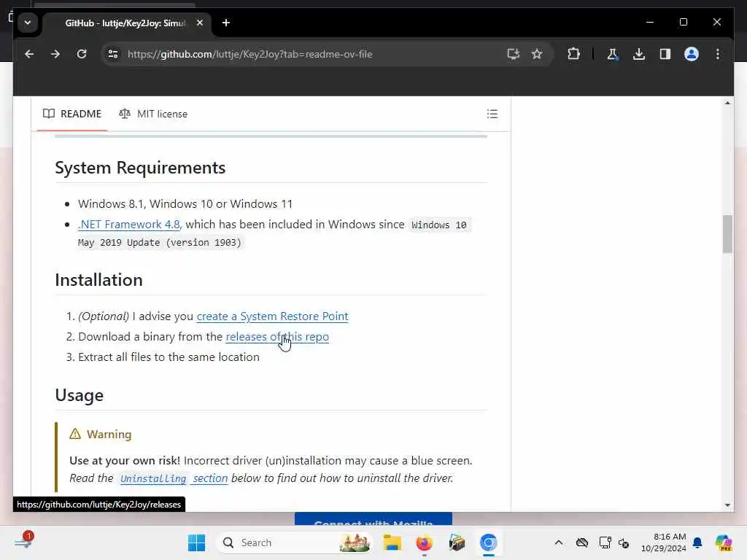Click the taskbar Search box
Viewport: 747px width, 560px height.
click(295, 542)
